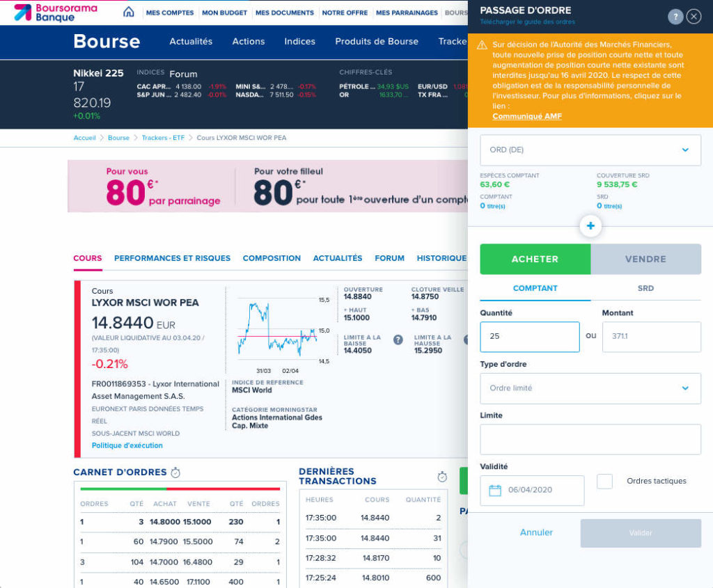Image resolution: width=713 pixels, height=588 pixels.
Task: Switch to the SRD tab in order panel
Action: [645, 288]
